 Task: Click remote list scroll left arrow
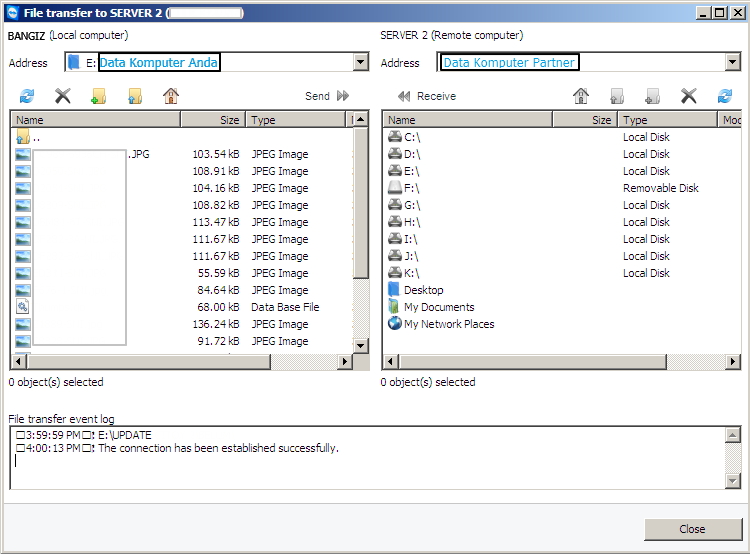(391, 362)
